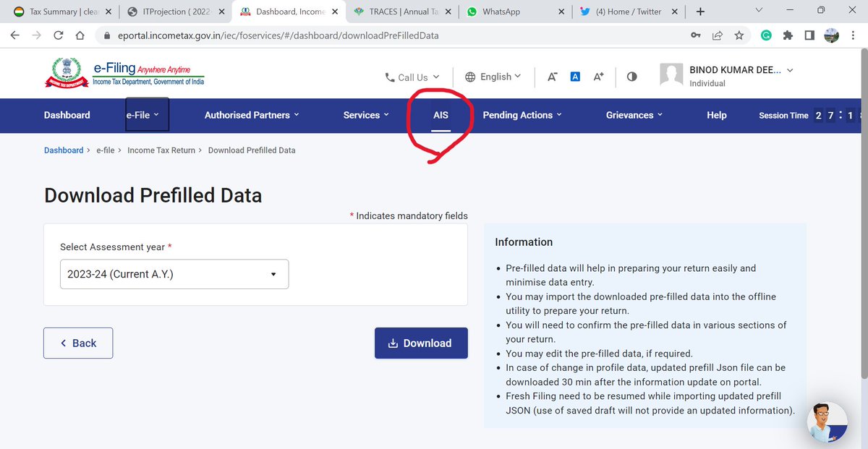The image size is (868, 449).
Task: Bookmark this page with the star icon
Action: coord(739,35)
